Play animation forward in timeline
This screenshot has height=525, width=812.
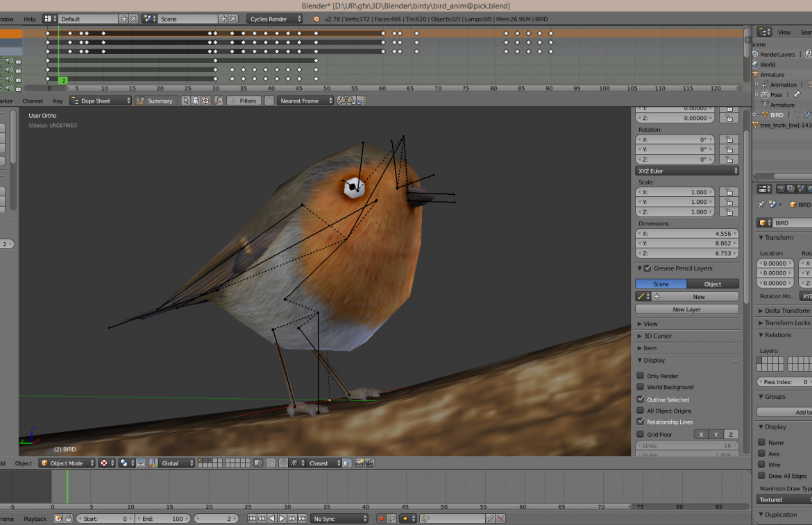[282, 519]
